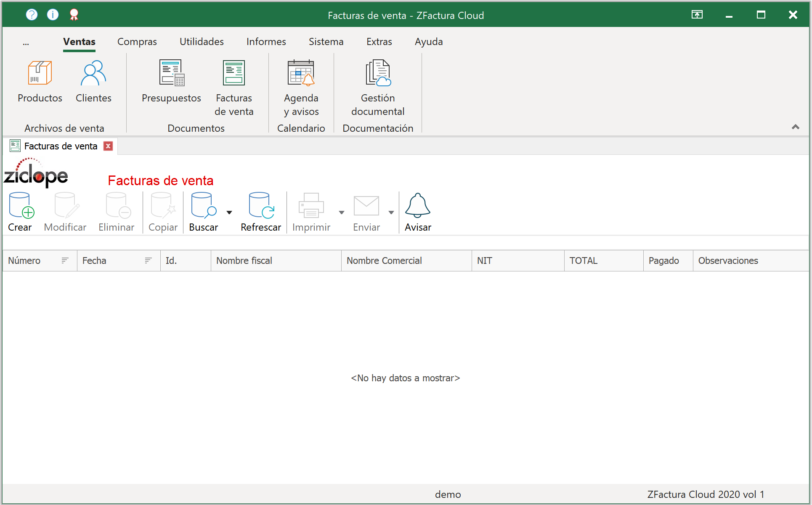This screenshot has height=505, width=812.
Task: Click the info icon in title bar
Action: [53, 15]
